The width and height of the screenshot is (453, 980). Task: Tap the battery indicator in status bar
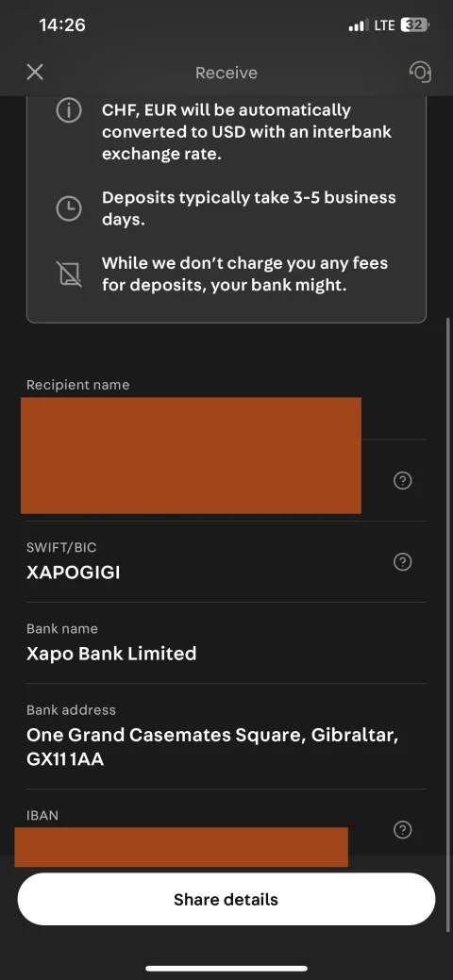(416, 25)
